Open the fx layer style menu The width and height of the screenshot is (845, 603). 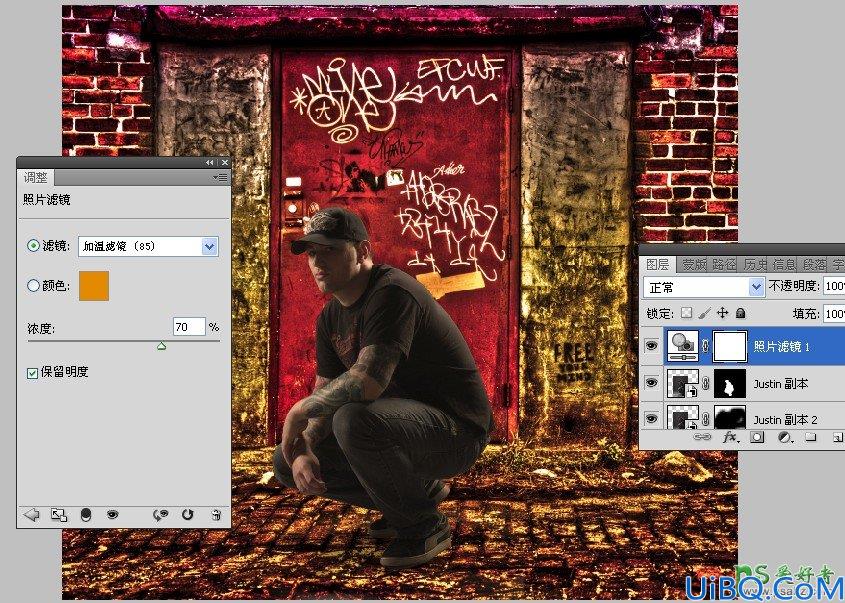730,437
